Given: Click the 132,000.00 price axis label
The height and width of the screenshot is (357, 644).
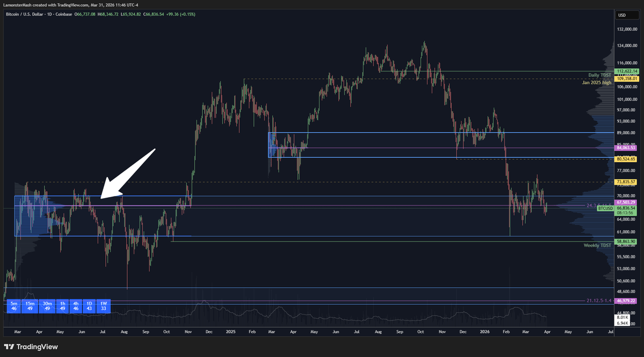Looking at the screenshot, I should click(x=627, y=31).
